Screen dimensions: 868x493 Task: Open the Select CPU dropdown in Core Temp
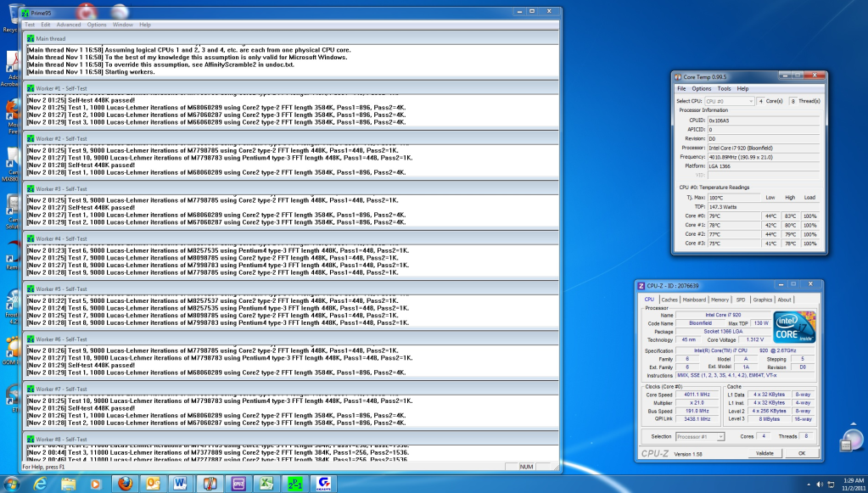(x=729, y=101)
